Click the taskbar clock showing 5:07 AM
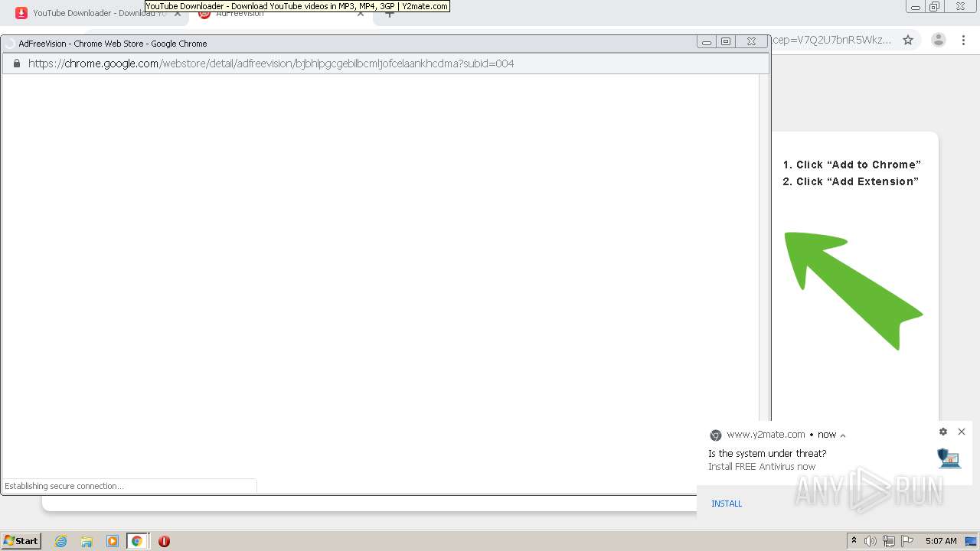The height and width of the screenshot is (551, 980). [x=941, y=541]
